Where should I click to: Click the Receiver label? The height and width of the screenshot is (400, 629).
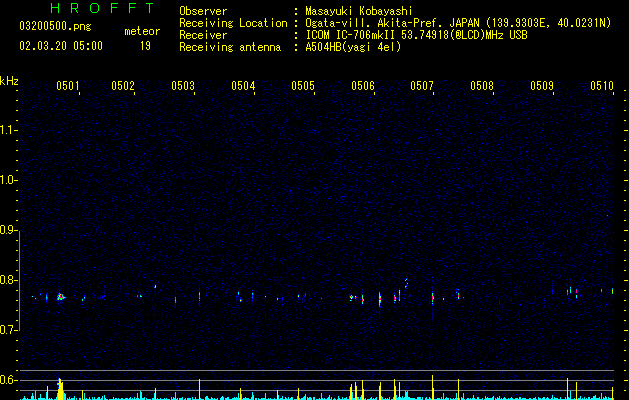[203, 35]
